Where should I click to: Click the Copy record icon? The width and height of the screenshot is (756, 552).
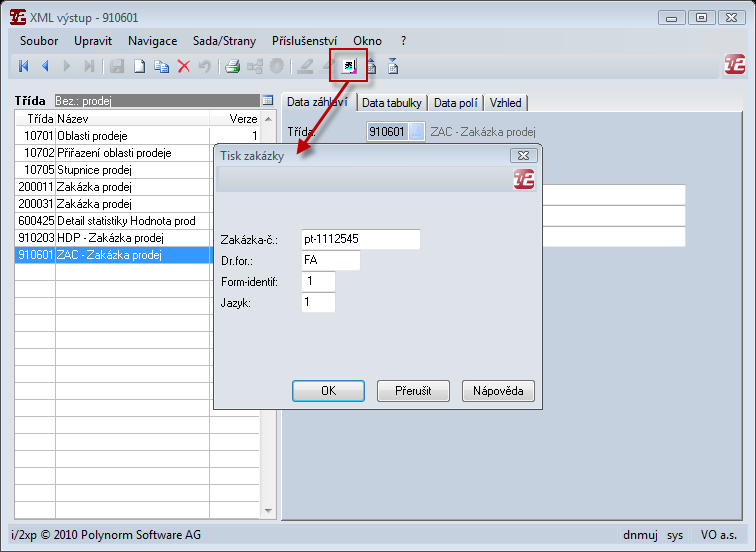tap(161, 66)
